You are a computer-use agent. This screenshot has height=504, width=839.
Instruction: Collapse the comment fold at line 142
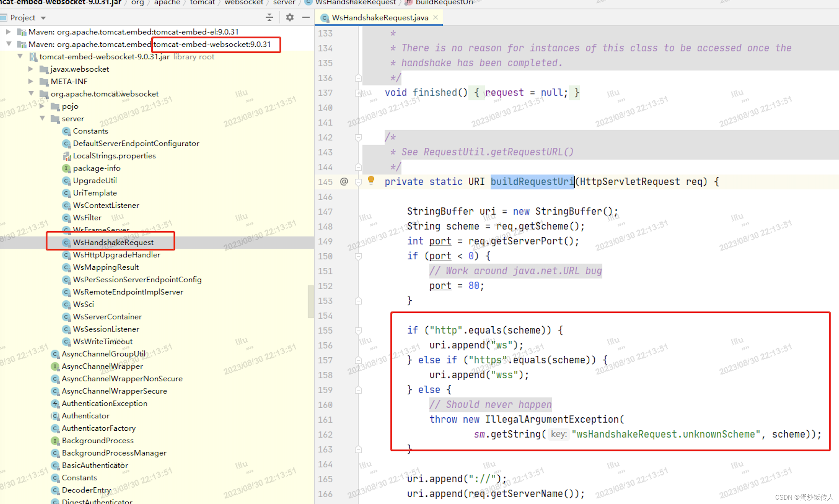(358, 137)
